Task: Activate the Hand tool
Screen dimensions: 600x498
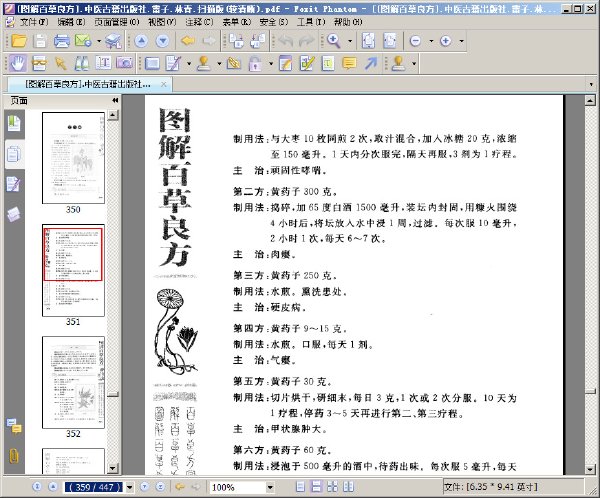Action: [x=18, y=63]
